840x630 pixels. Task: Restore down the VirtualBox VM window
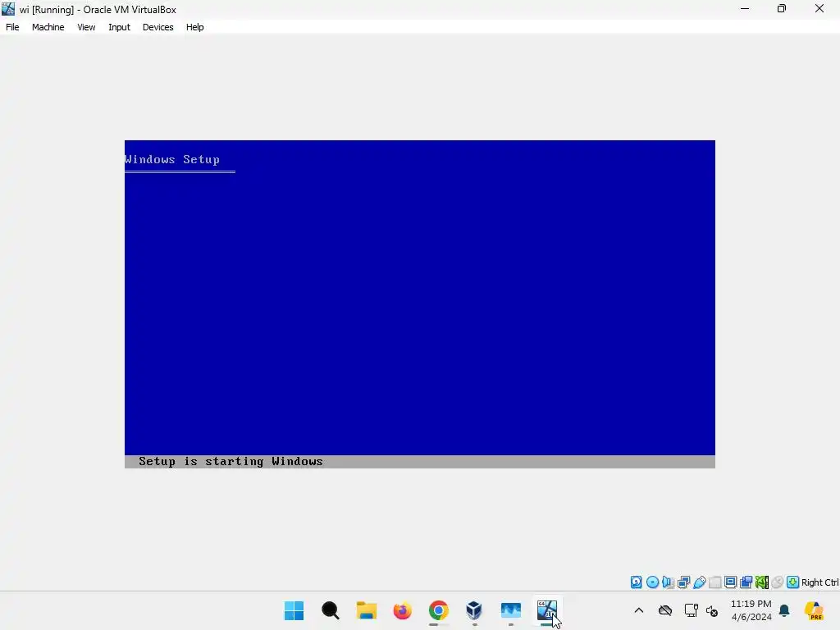point(782,8)
